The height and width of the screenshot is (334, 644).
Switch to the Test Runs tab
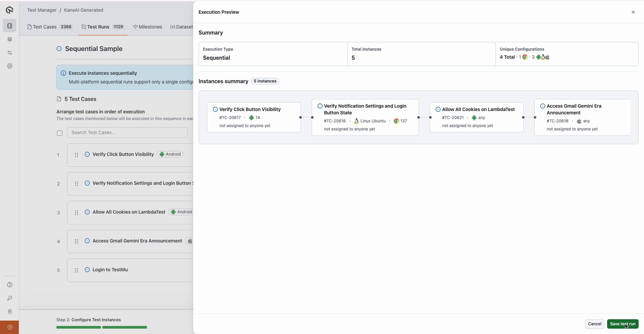click(x=97, y=26)
